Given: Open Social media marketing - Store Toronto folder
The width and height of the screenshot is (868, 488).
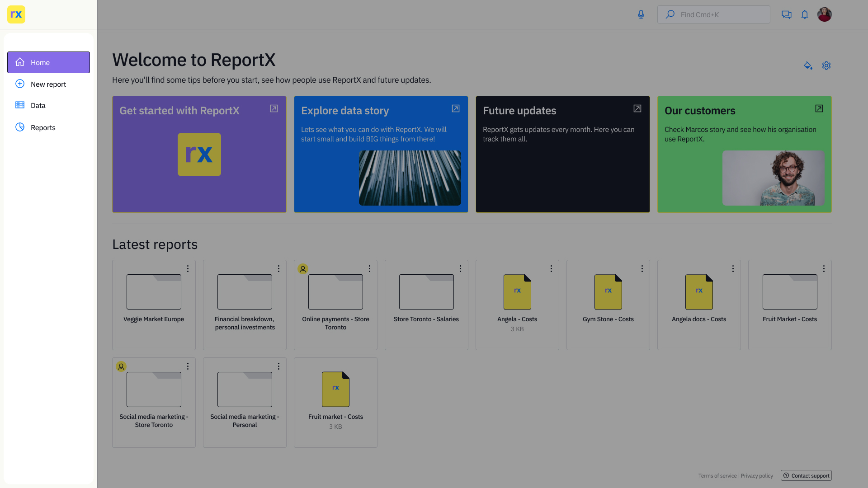Looking at the screenshot, I should [x=154, y=389].
